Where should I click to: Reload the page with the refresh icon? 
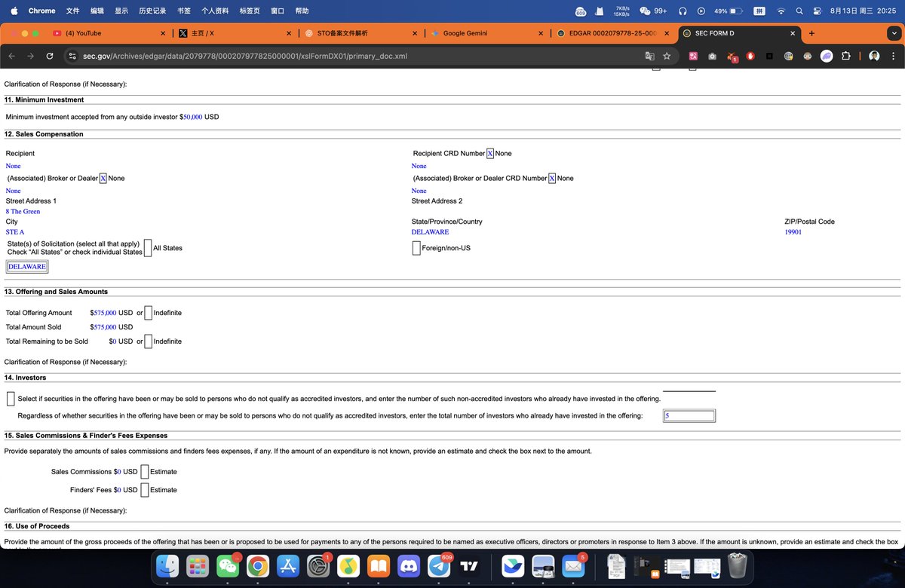[x=50, y=56]
